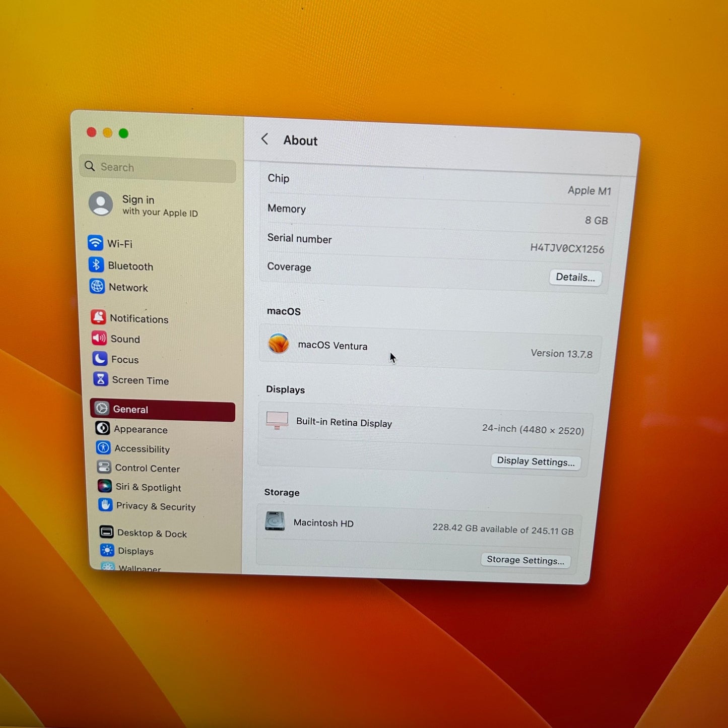The image size is (728, 728).
Task: Select the General sidebar item
Action: (x=163, y=410)
